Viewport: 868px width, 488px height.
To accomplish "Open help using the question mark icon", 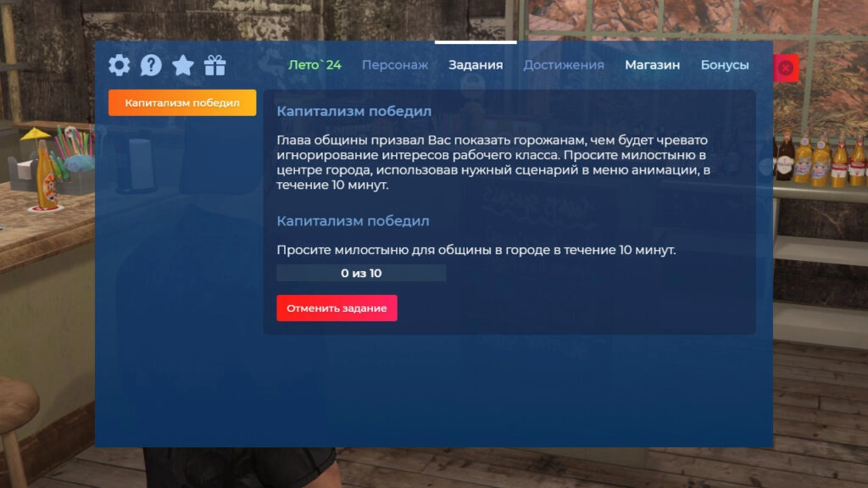I will point(151,63).
